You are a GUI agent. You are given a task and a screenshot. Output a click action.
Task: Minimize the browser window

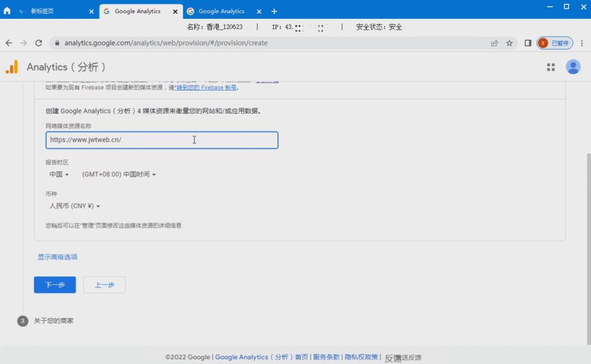click(550, 7)
